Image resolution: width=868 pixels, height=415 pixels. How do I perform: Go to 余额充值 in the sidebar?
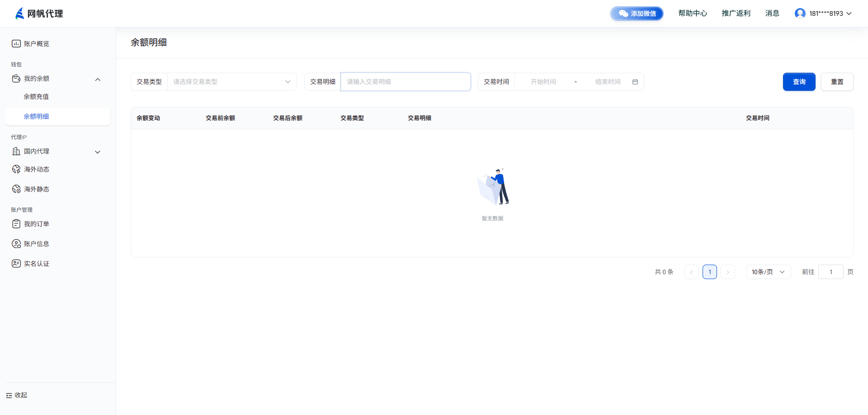[x=36, y=97]
